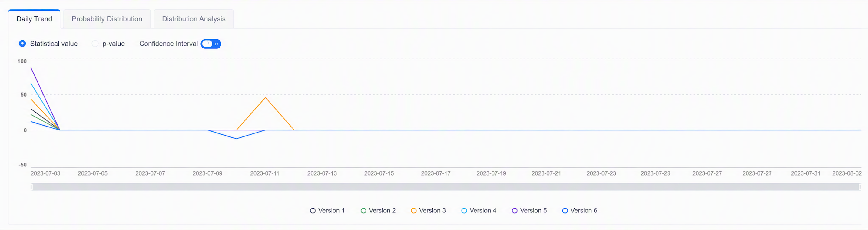The height and width of the screenshot is (230, 868).
Task: Toggle Version 3 orange legend circle
Action: point(413,210)
